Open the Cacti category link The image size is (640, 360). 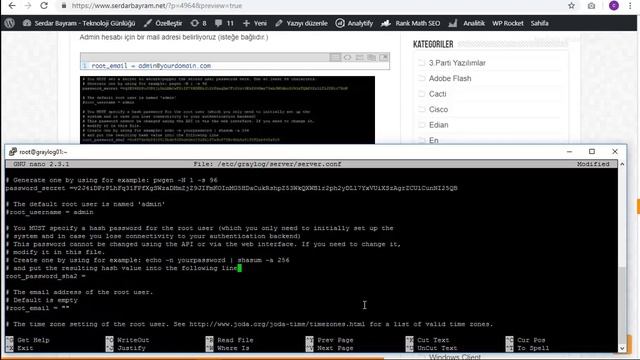(438, 94)
